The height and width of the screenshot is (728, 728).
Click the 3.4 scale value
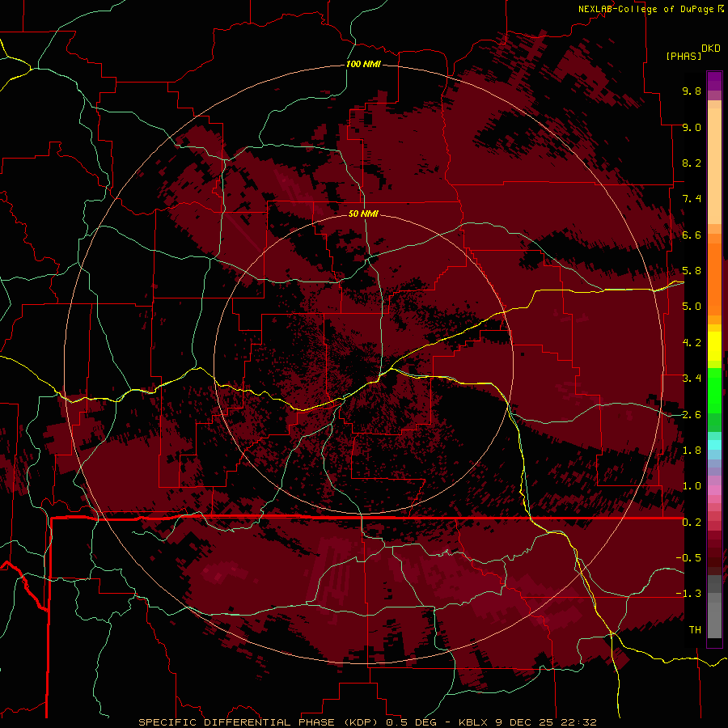point(692,379)
